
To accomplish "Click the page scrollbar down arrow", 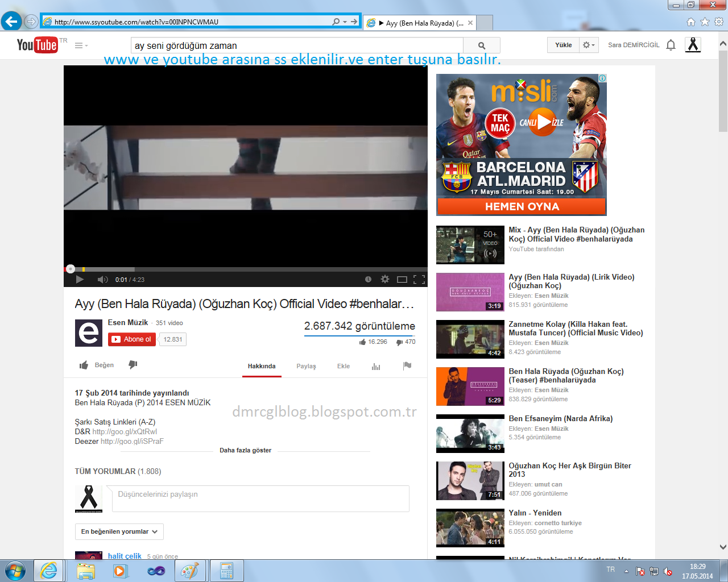I will click(723, 547).
